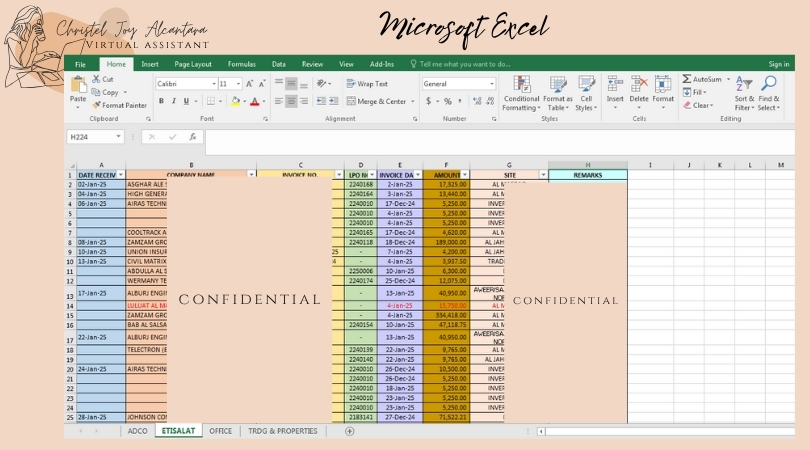Toggle Wrap Text on the cell

[x=367, y=84]
